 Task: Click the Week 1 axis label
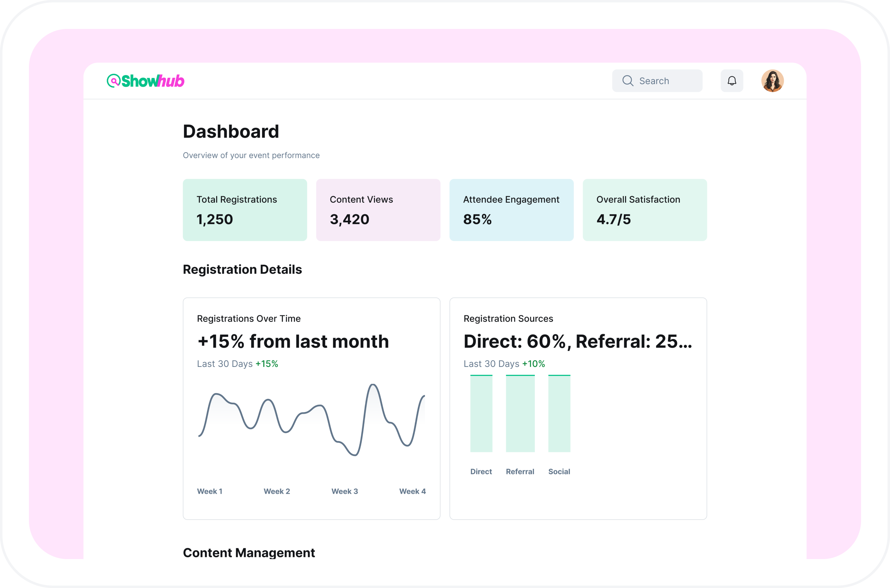[210, 491]
